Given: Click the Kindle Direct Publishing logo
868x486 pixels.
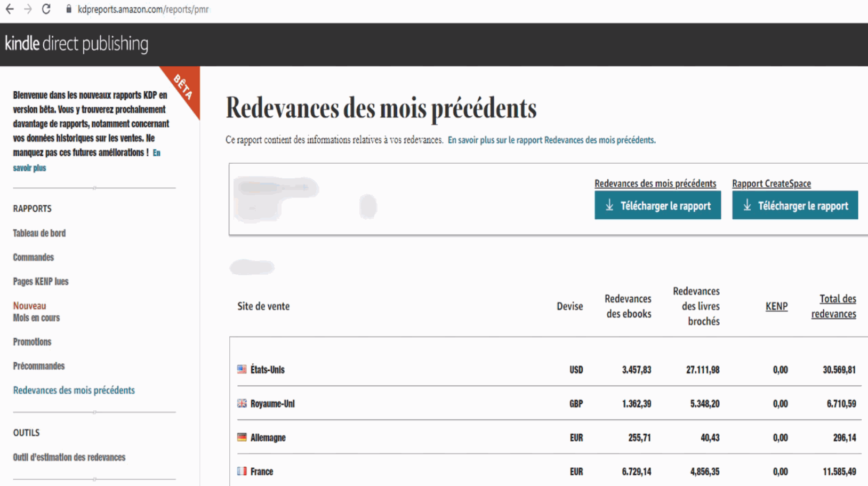Looking at the screenshot, I should [x=77, y=44].
